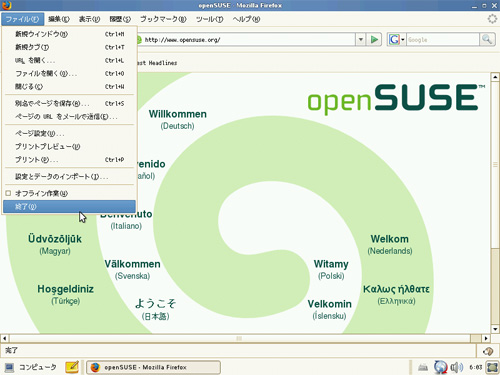
Task: Open the ツール menu
Action: tap(209, 19)
